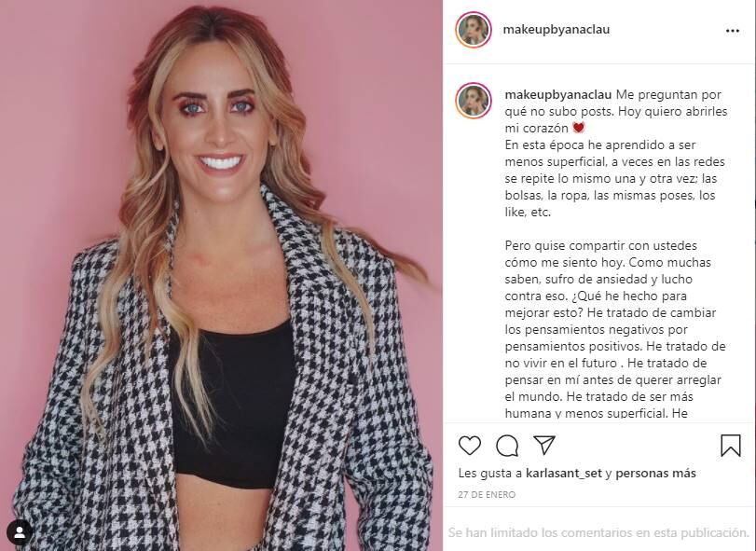The width and height of the screenshot is (756, 551).
Task: Show tagged people icon on the photo
Action: [20, 532]
